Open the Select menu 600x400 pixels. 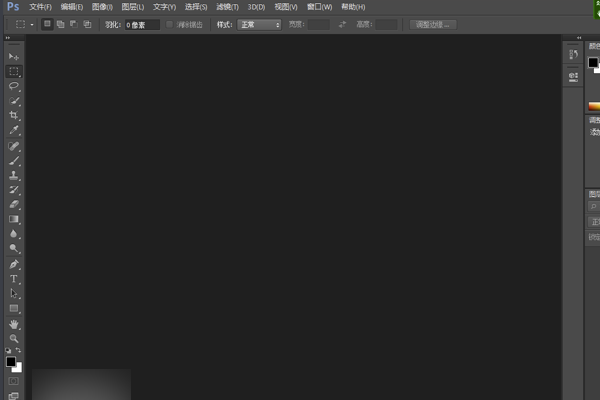(x=196, y=7)
